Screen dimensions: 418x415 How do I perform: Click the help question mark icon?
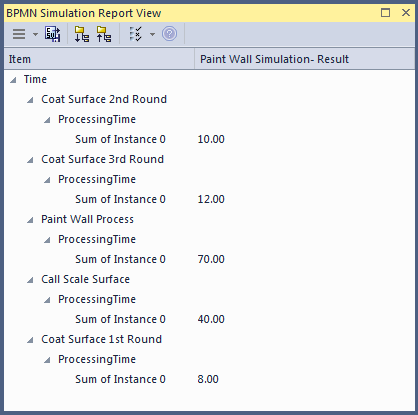click(169, 34)
